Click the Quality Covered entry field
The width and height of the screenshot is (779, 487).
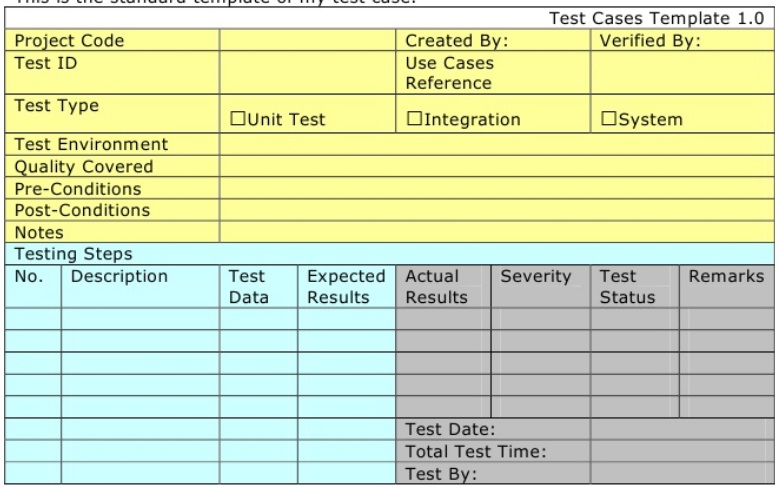click(494, 166)
